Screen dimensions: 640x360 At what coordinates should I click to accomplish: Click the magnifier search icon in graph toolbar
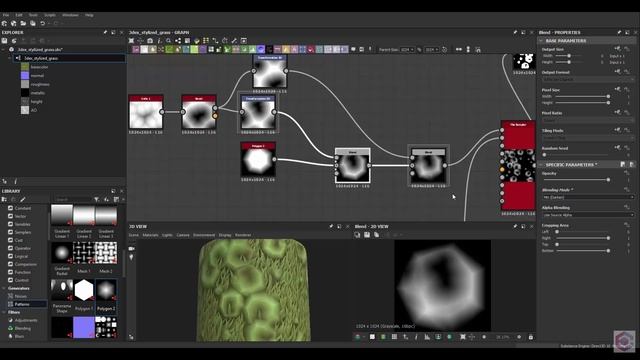click(169, 41)
